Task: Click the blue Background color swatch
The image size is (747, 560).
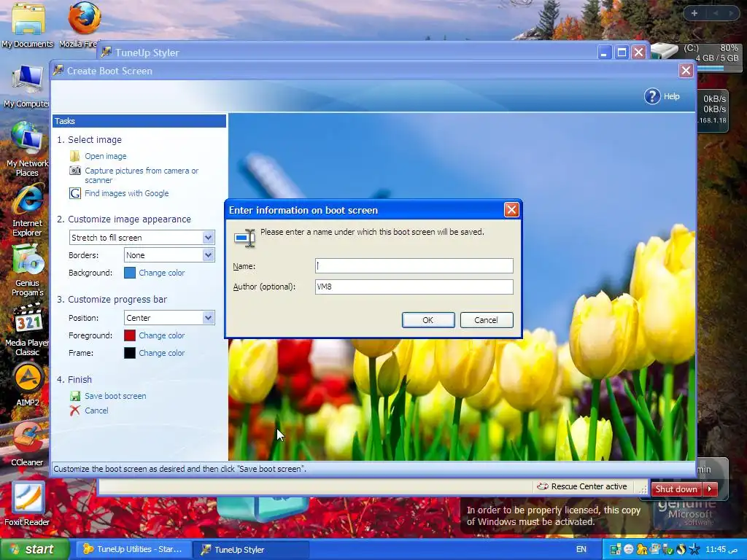Action: (130, 273)
